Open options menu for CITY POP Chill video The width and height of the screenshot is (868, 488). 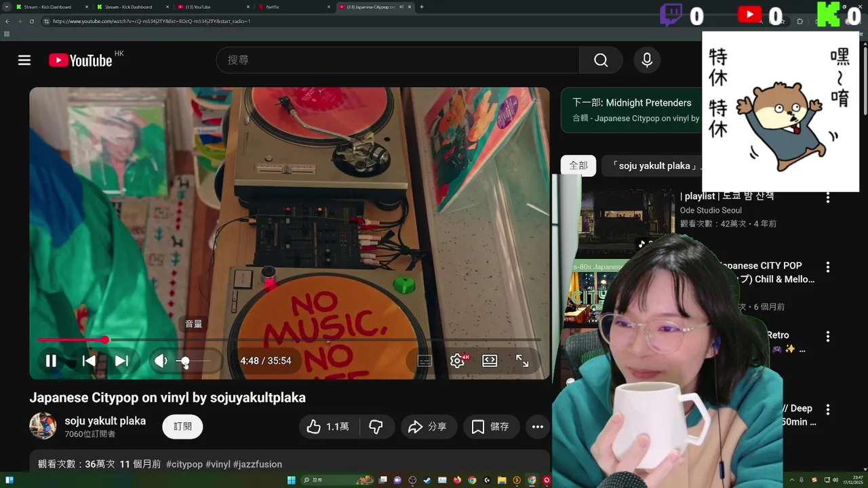827,267
